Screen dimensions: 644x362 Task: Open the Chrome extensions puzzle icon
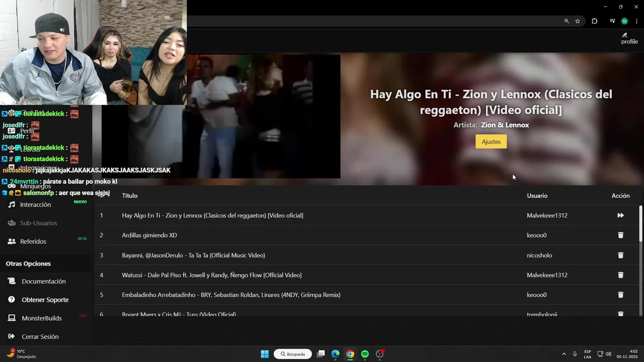click(x=595, y=21)
